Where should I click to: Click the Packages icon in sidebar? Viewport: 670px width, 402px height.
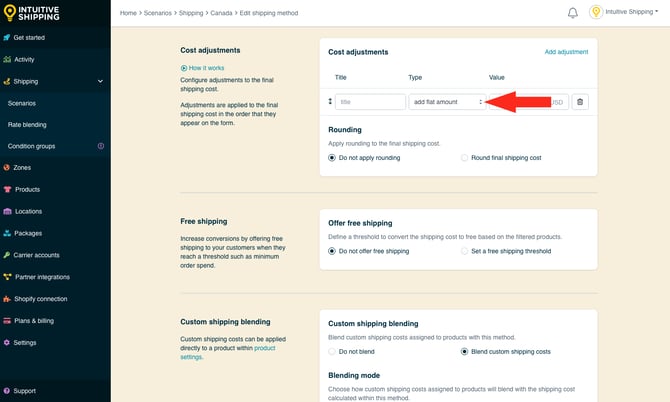7,233
